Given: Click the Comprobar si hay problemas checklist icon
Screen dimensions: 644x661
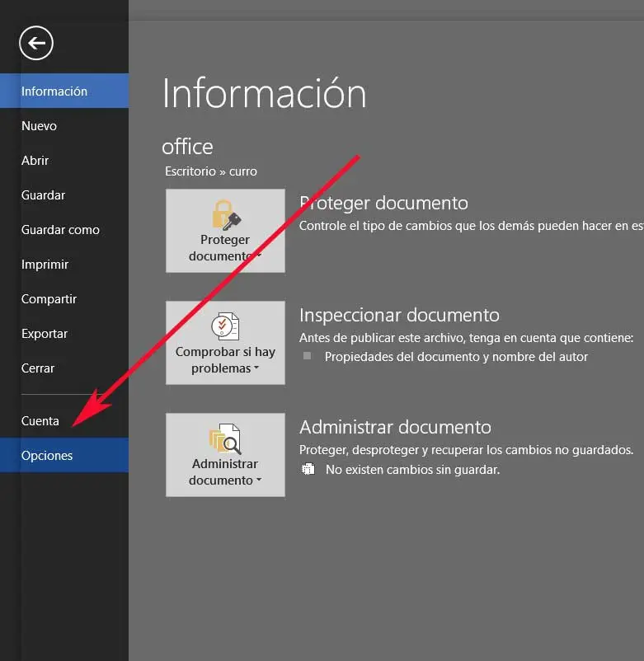Looking at the screenshot, I should point(225,326).
